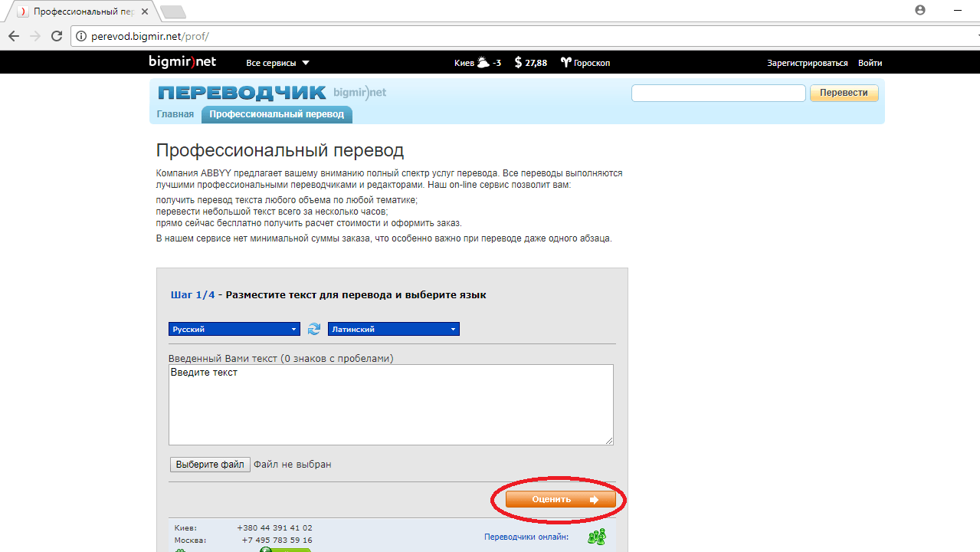Click the browser forward arrow

coord(35,36)
